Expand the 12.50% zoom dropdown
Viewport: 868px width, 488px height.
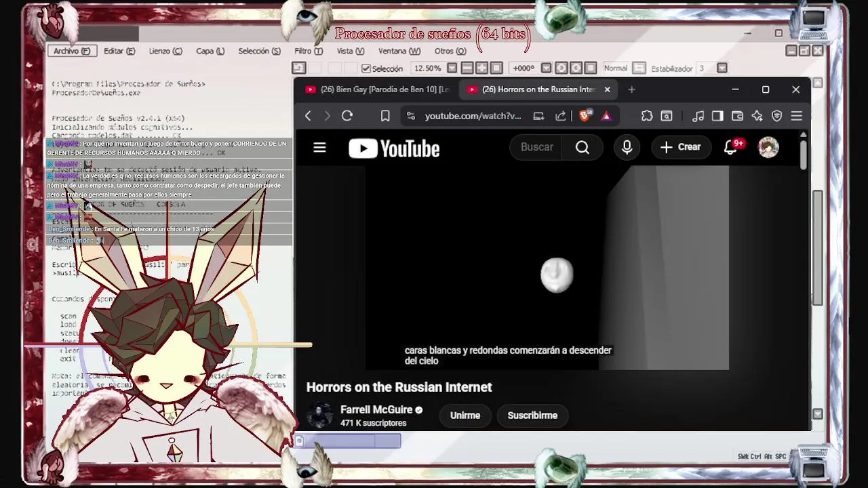pyautogui.click(x=452, y=68)
